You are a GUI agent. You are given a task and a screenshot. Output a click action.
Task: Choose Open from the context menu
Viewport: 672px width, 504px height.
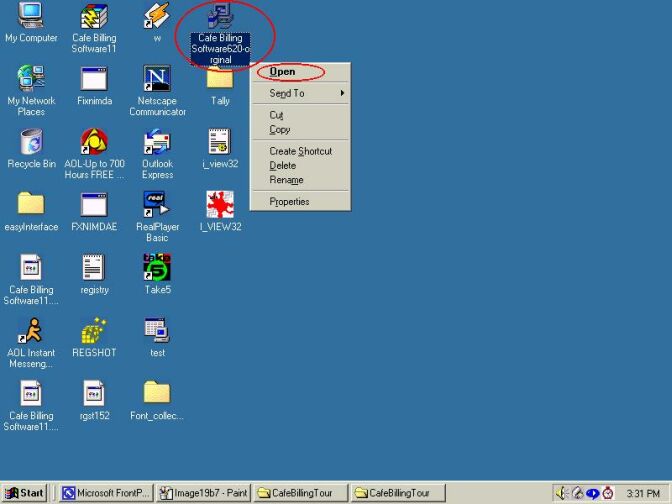[283, 72]
